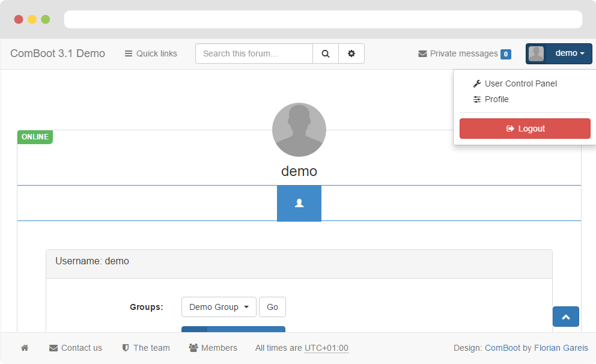This screenshot has width=596, height=364.
Task: Open the ComBoot 3.1 Demo home link
Action: (58, 53)
